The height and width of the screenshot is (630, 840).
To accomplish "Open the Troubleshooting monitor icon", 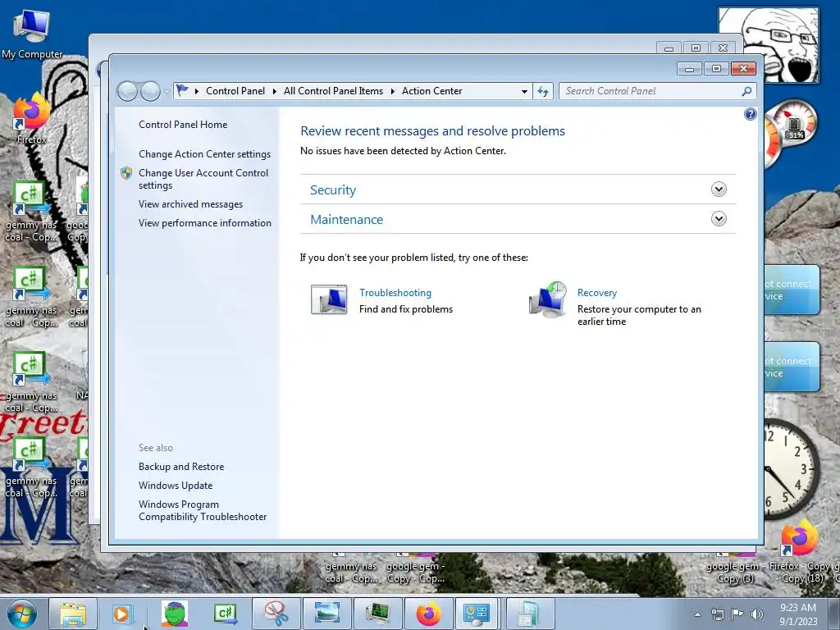I will [329, 299].
